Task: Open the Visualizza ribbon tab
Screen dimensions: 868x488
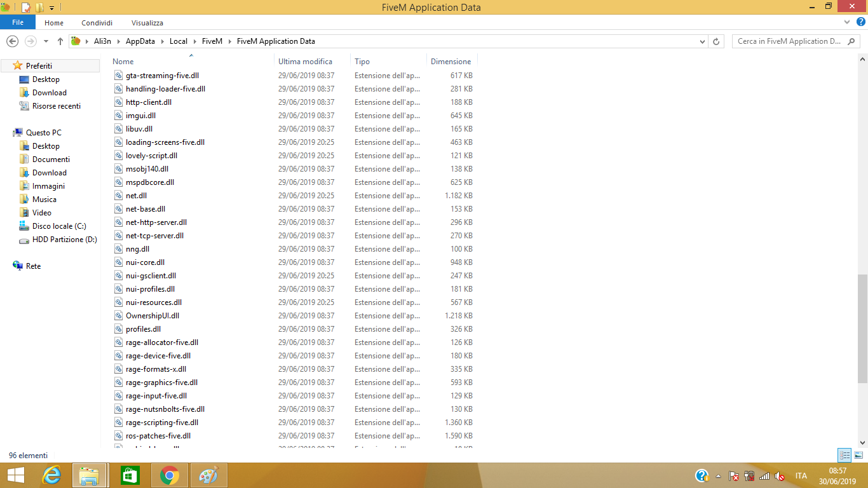Action: (x=147, y=22)
